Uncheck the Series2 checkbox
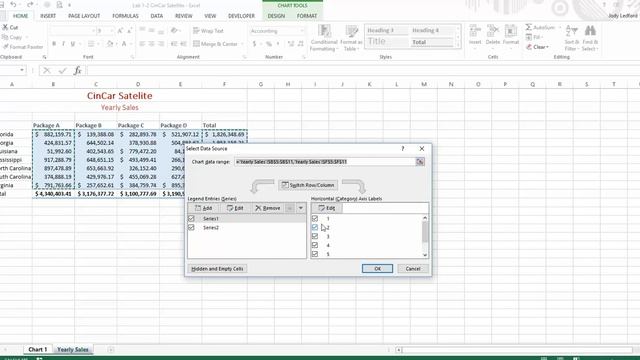Screen dimensions: 640x360 tap(191, 228)
